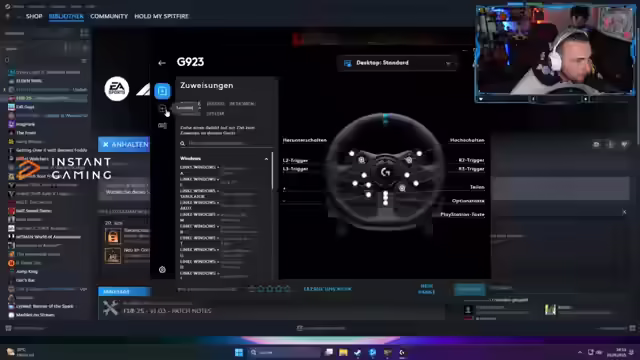Select Getting Over It in library list

point(51,150)
